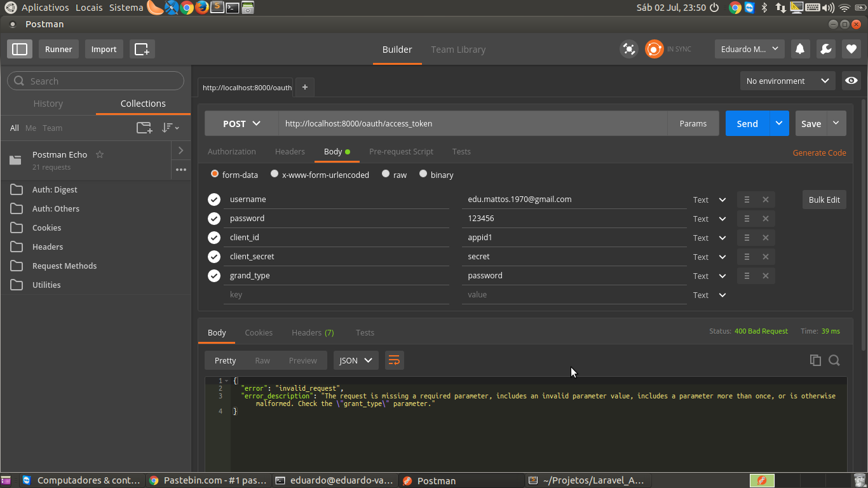
Task: Click the heart icon
Action: [x=851, y=49]
